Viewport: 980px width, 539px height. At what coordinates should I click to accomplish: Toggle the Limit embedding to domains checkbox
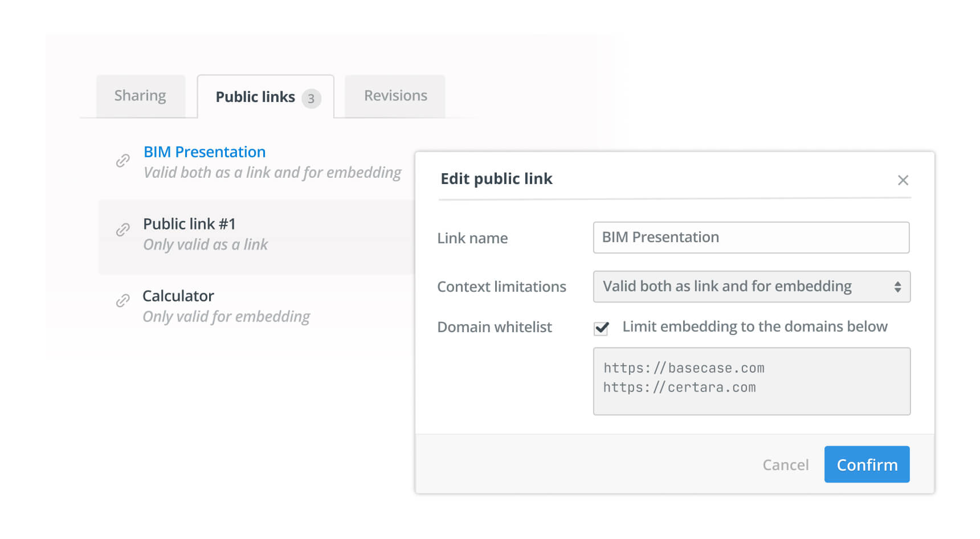pyautogui.click(x=601, y=328)
